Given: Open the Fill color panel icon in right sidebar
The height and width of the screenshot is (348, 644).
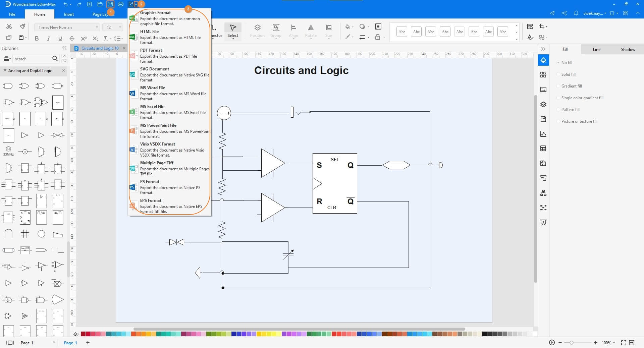Looking at the screenshot, I should pos(543,60).
